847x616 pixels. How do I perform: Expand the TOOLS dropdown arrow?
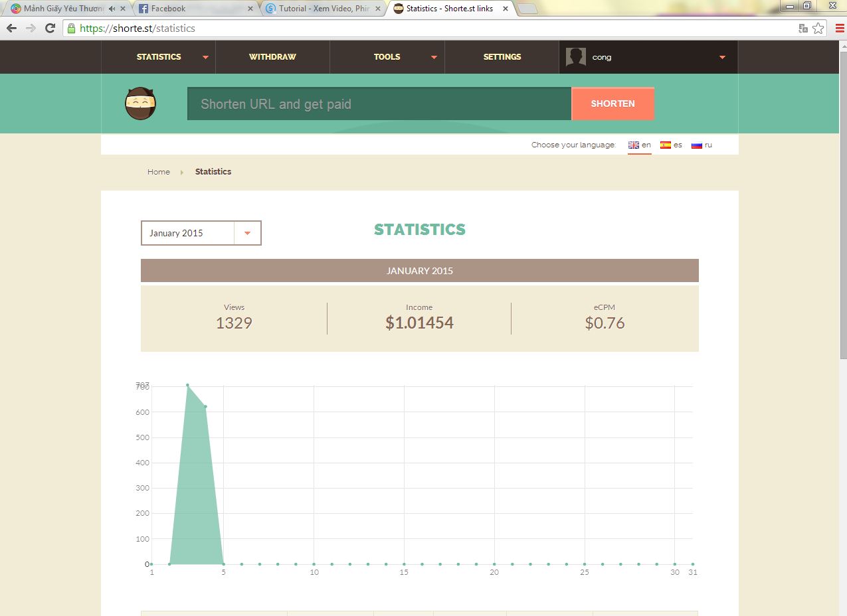(434, 58)
